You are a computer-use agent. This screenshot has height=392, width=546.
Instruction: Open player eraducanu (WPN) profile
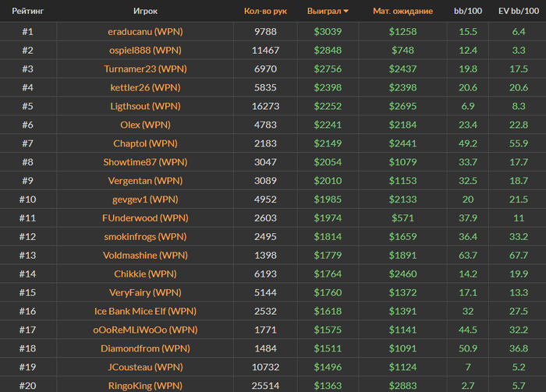[144, 32]
